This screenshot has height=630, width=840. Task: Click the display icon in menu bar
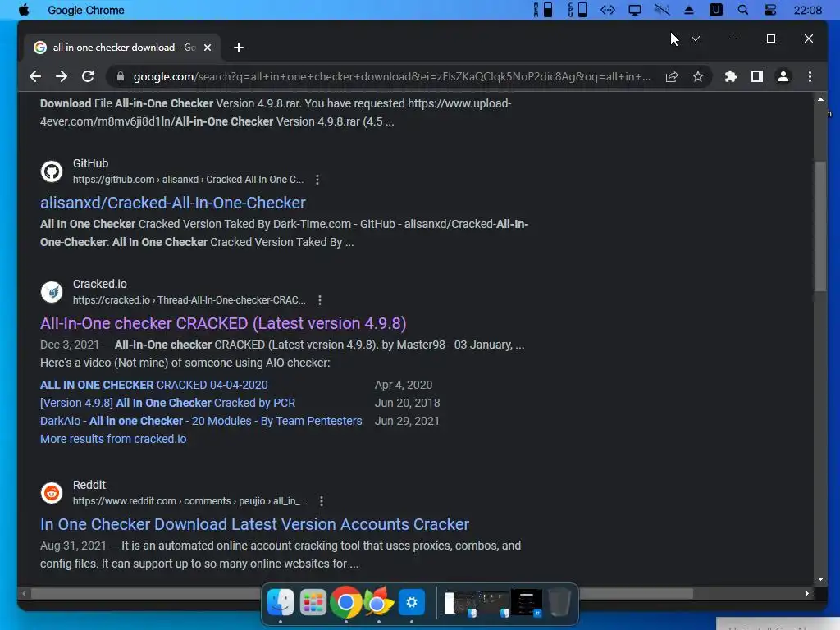[x=635, y=10]
